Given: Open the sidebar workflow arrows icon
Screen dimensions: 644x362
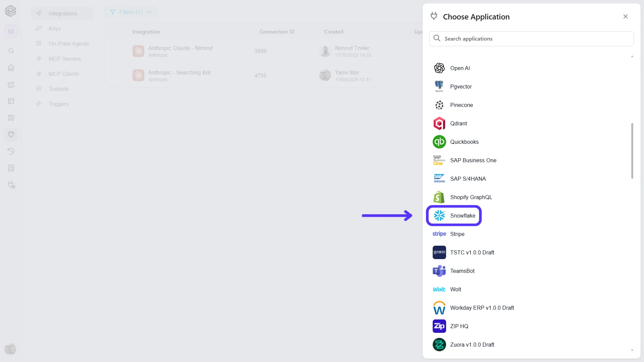Looking at the screenshot, I should coord(11,84).
